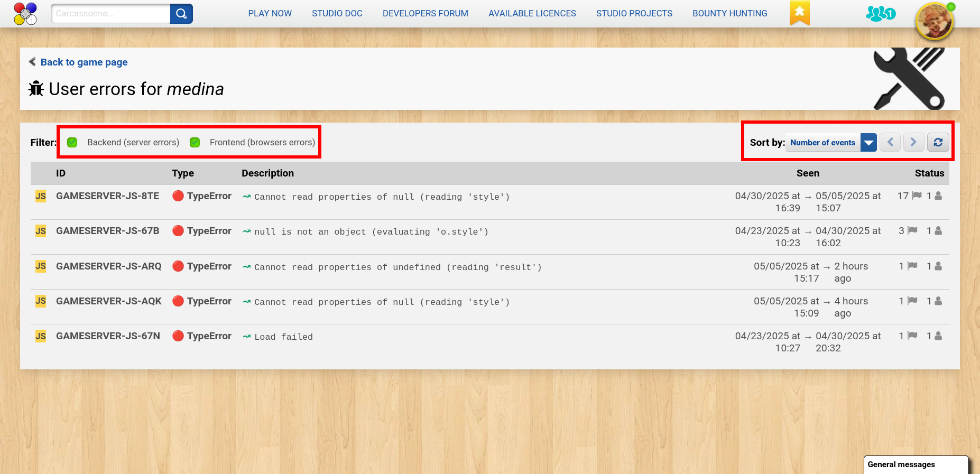Click the search magnifier button
Screen dimensions: 980x474
[181, 14]
